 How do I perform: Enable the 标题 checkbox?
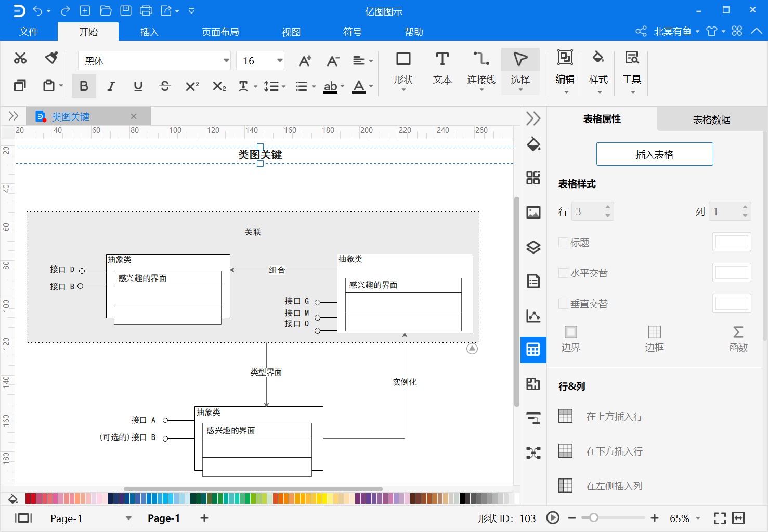click(x=563, y=242)
